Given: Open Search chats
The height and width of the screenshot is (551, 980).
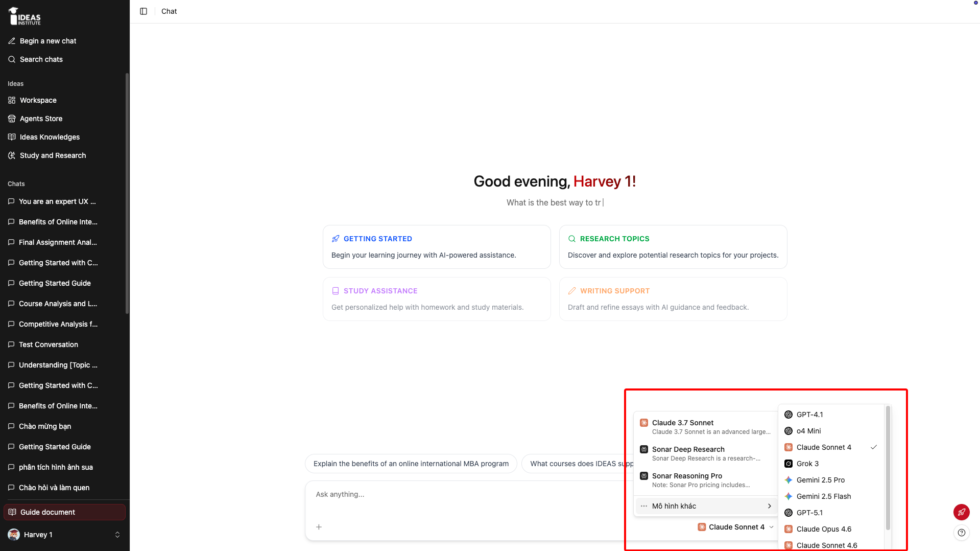Looking at the screenshot, I should pos(64,59).
